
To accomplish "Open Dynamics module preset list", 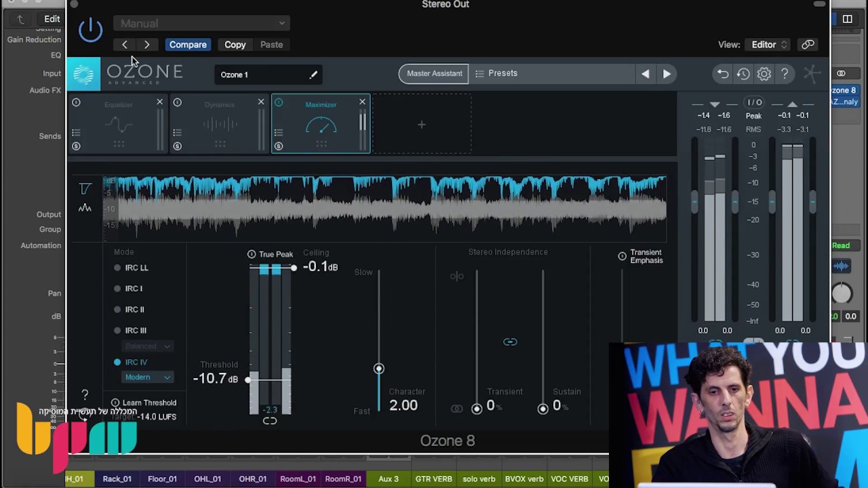I will pyautogui.click(x=177, y=132).
